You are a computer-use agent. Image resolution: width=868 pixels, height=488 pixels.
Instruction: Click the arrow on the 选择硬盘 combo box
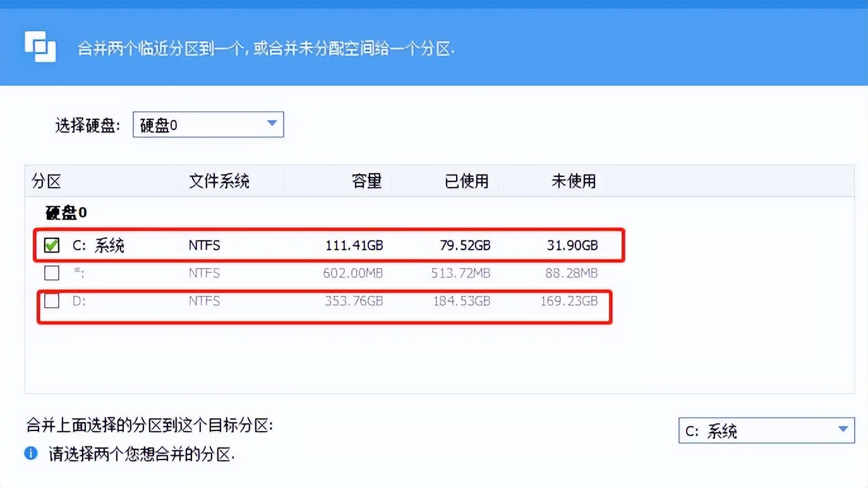click(272, 125)
